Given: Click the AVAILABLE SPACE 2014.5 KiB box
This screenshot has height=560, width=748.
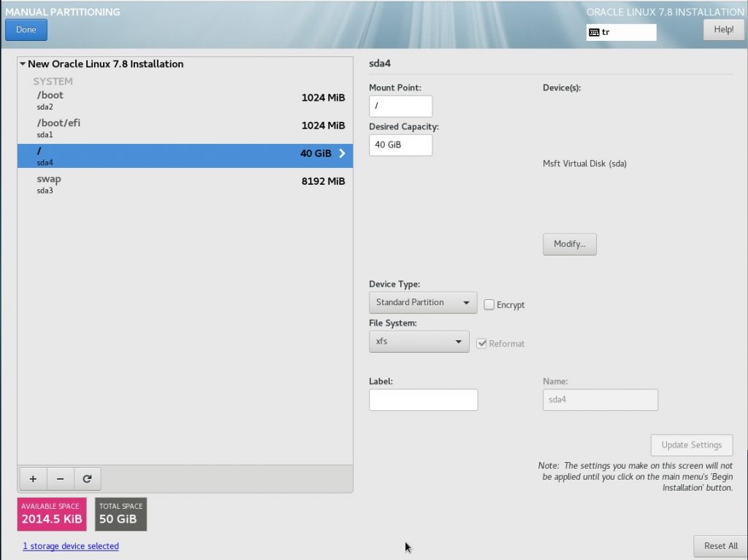Looking at the screenshot, I should click(x=52, y=514).
